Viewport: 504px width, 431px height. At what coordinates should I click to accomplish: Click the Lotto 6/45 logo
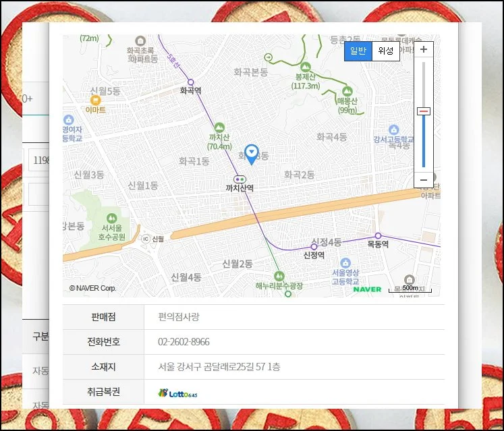[177, 393]
